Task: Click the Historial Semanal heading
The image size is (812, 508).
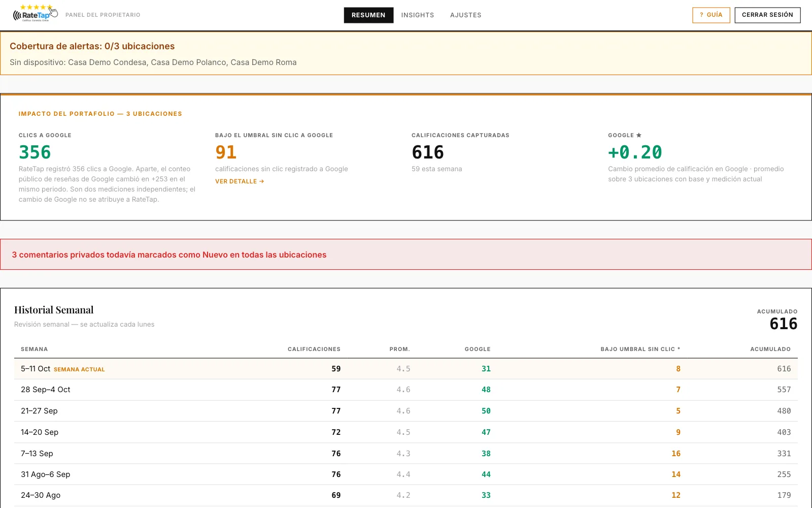Action: point(54,310)
